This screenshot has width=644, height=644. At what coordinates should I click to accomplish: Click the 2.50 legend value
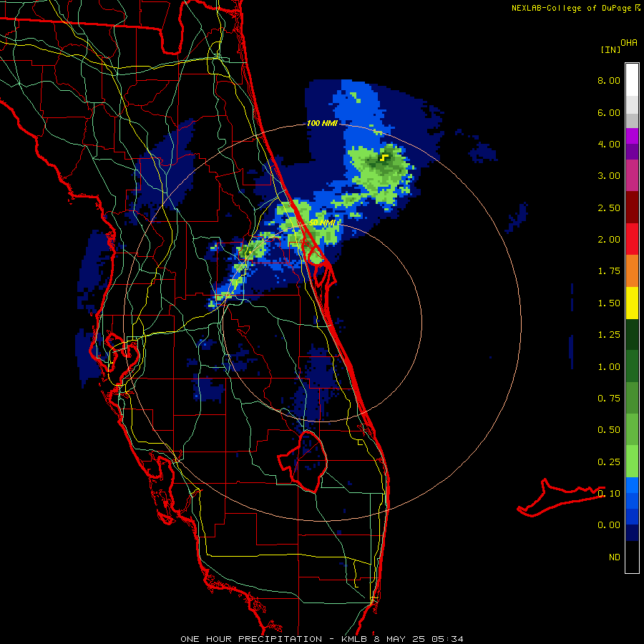[x=609, y=208]
